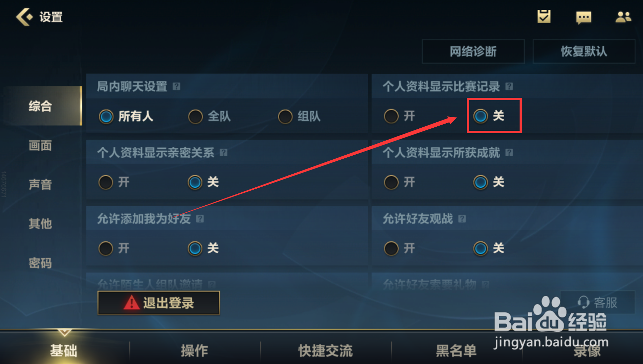Open the 操作 bottom tab
Image resolution: width=643 pixels, height=364 pixels.
(195, 350)
